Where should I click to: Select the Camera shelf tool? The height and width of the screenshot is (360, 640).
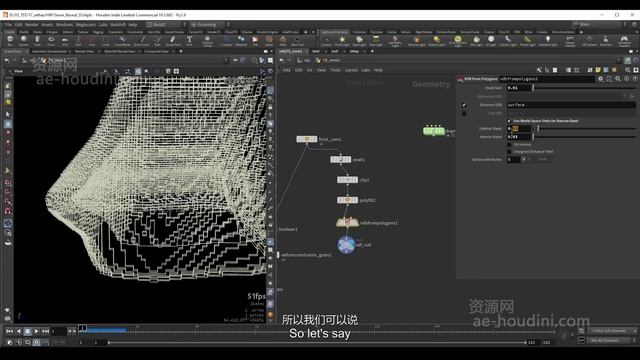coord(326,40)
